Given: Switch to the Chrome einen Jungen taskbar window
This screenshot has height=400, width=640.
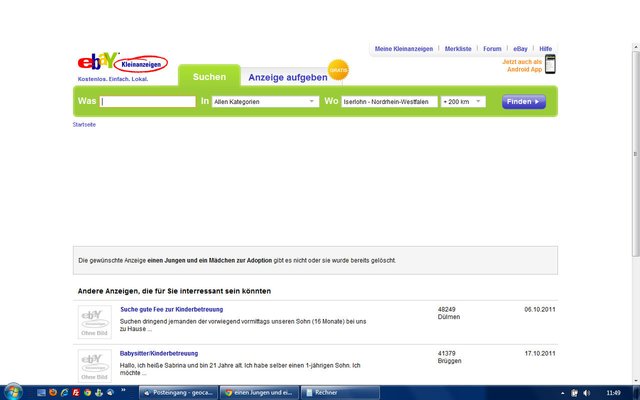Looking at the screenshot, I should 259,393.
